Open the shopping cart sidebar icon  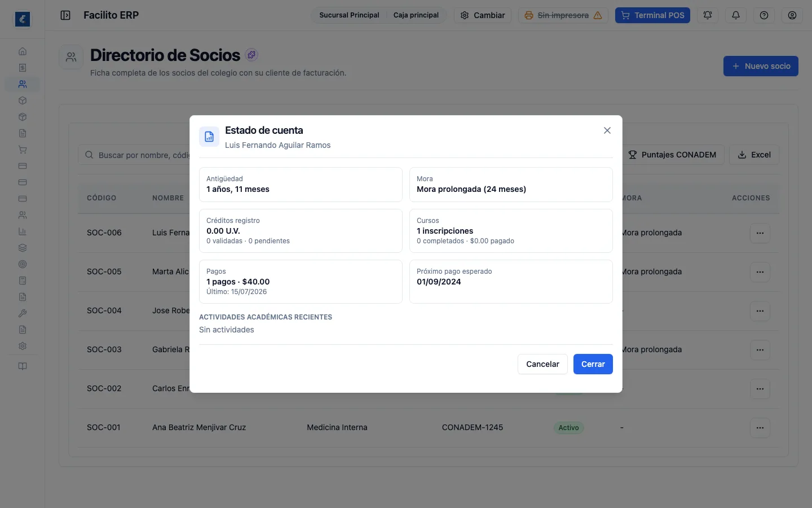pos(23,150)
